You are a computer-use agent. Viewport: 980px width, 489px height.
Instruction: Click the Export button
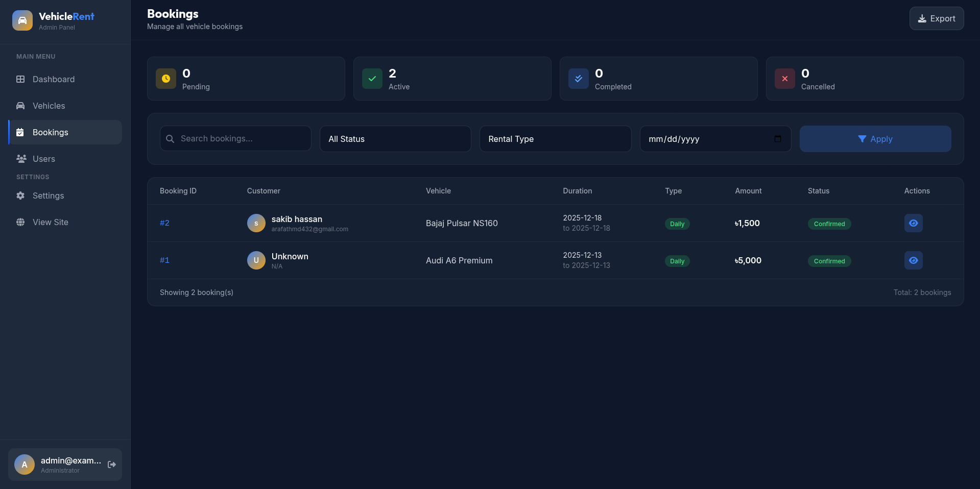click(x=937, y=18)
